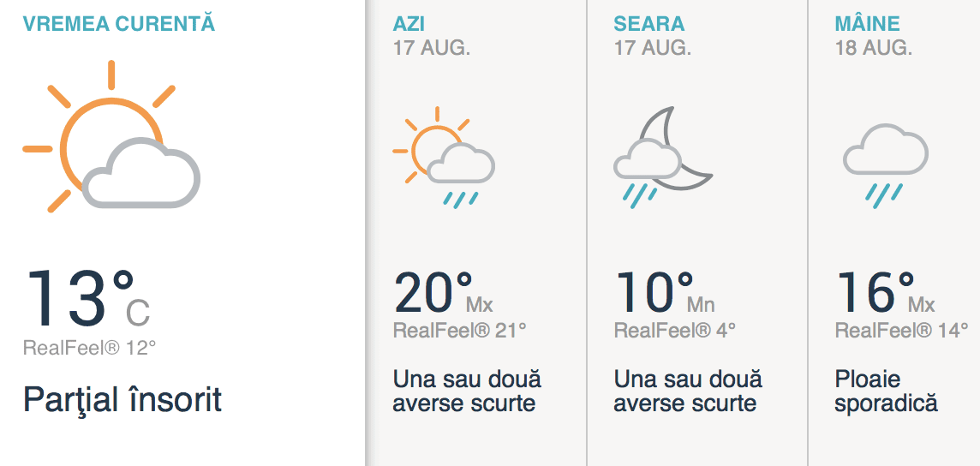Select the MÂINE forecast tab
Viewport: 980px width, 466px height.
(867, 23)
